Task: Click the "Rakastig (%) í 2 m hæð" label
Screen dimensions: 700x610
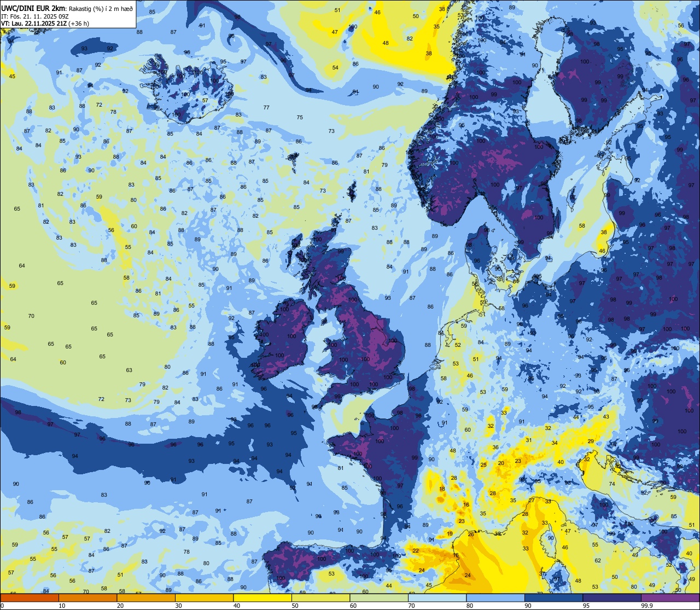Action: click(x=101, y=8)
